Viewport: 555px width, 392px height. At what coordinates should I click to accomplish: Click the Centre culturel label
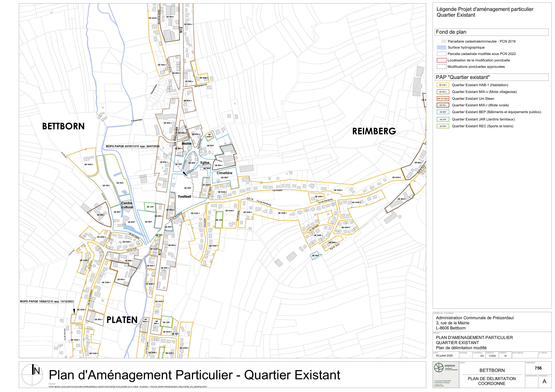point(127,205)
